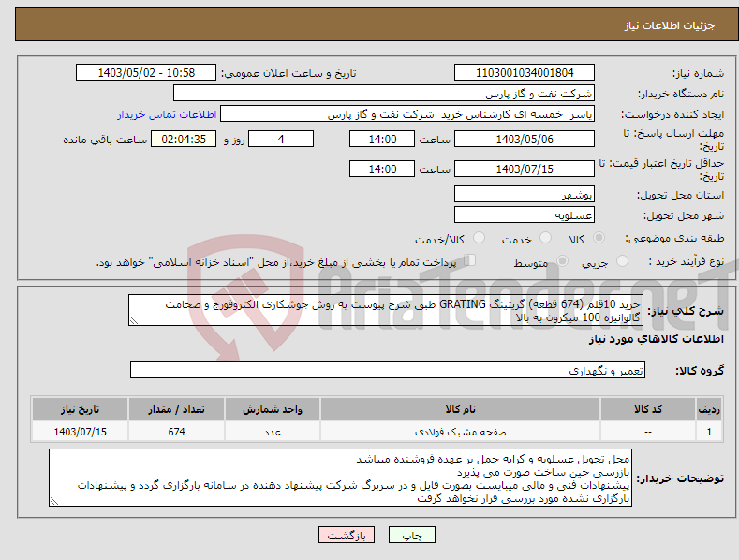Click the announcement date field 1403/05/02 - 10:58
739x560 pixels.
coord(146,73)
